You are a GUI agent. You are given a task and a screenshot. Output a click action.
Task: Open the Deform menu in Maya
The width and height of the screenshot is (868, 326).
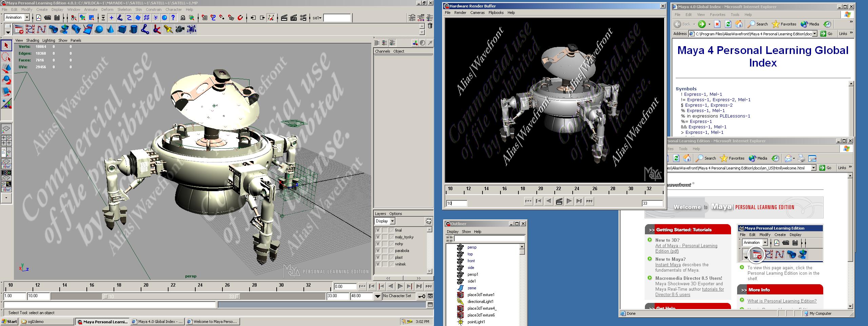(x=107, y=10)
